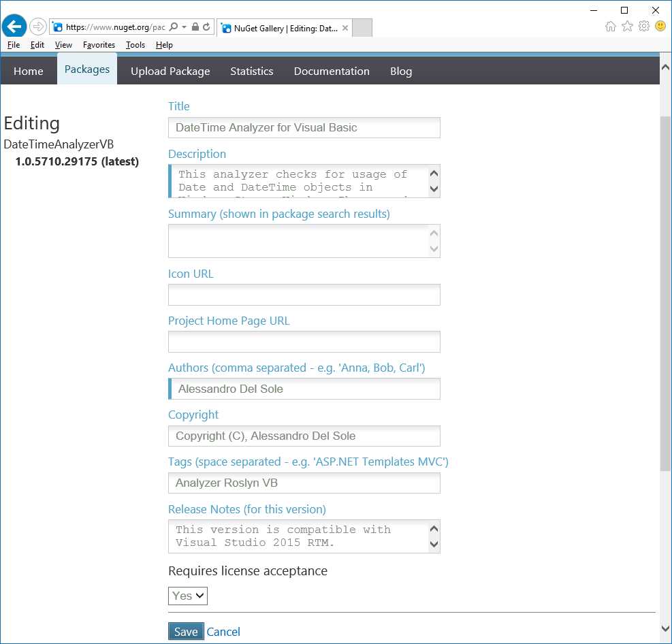Screen dimensions: 672x644
Task: Click the security lock icon in address bar
Action: (195, 27)
